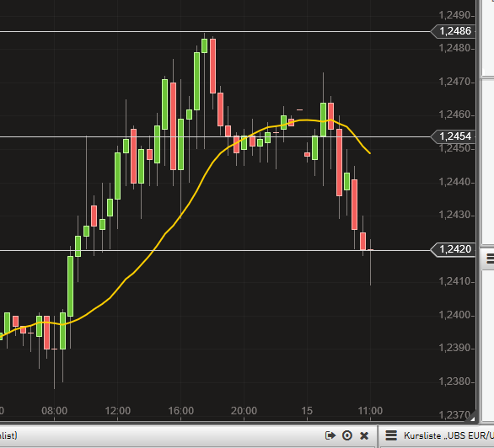Image resolution: width=494 pixels, height=448 pixels.
Task: Click the chart resize grip at the axis corner
Action: [471, 418]
